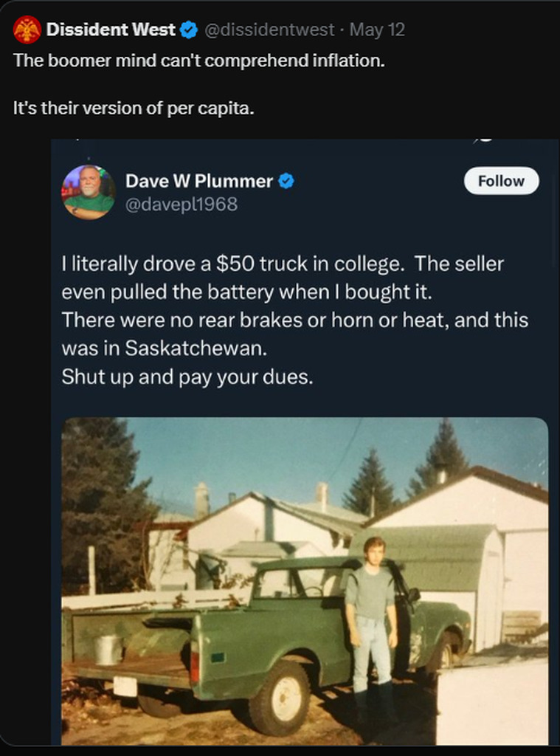Click the "Shut up and pay your dues" line
Screen dimensions: 560x756
coord(187,377)
